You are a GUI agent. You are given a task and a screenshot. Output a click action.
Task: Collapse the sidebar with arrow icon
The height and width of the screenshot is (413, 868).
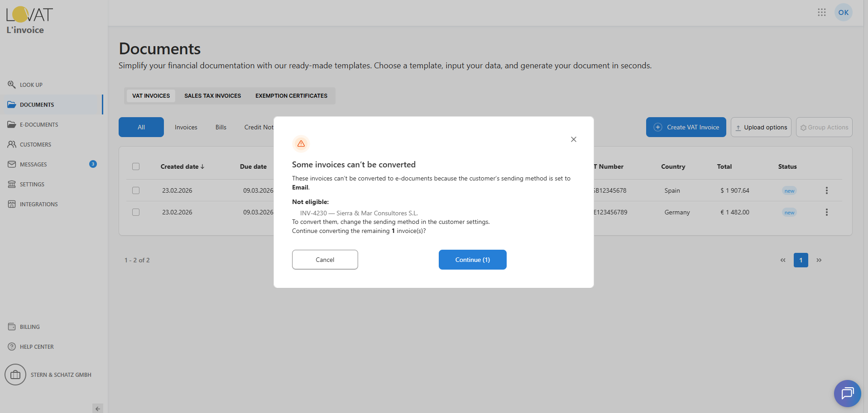point(97,408)
